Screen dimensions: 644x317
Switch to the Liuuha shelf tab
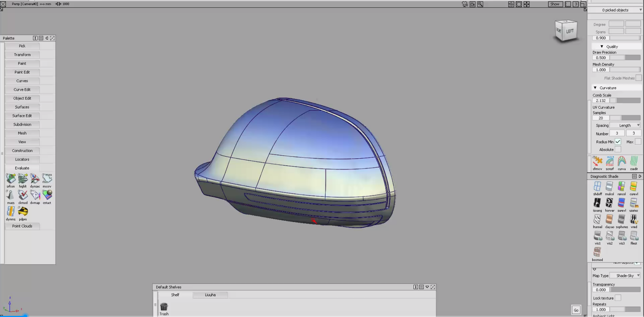click(210, 295)
